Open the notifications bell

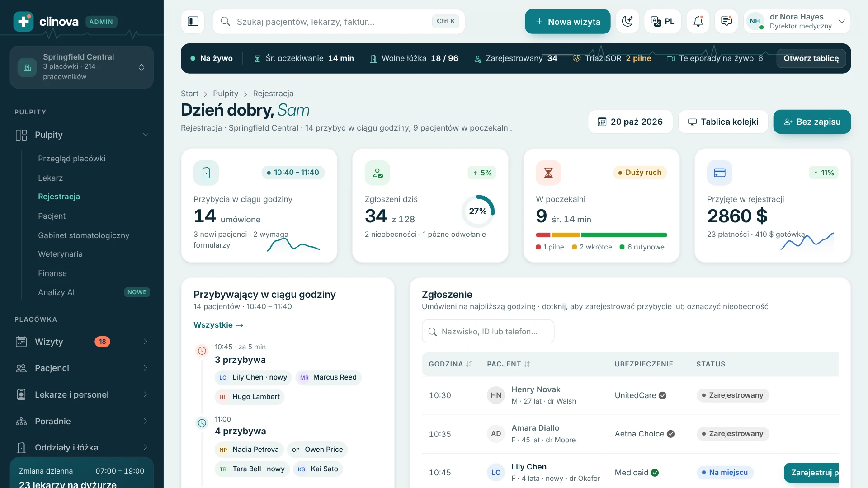point(698,21)
